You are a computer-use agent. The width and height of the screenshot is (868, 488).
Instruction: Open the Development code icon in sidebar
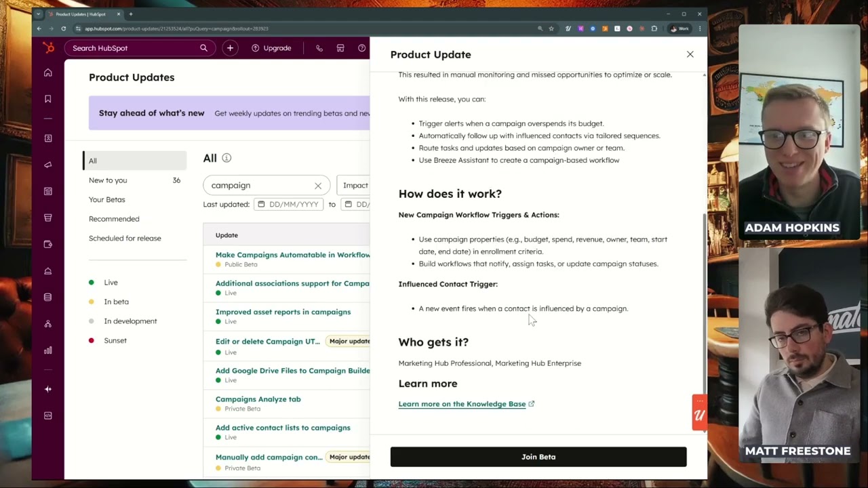click(x=48, y=415)
